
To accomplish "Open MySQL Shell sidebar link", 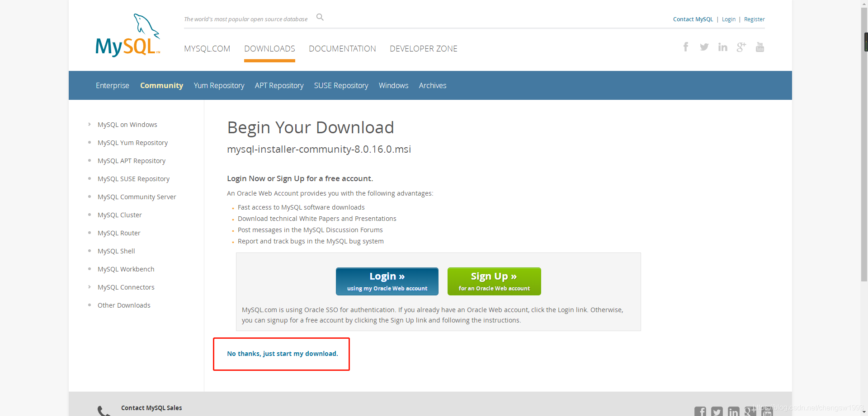I will [x=116, y=251].
